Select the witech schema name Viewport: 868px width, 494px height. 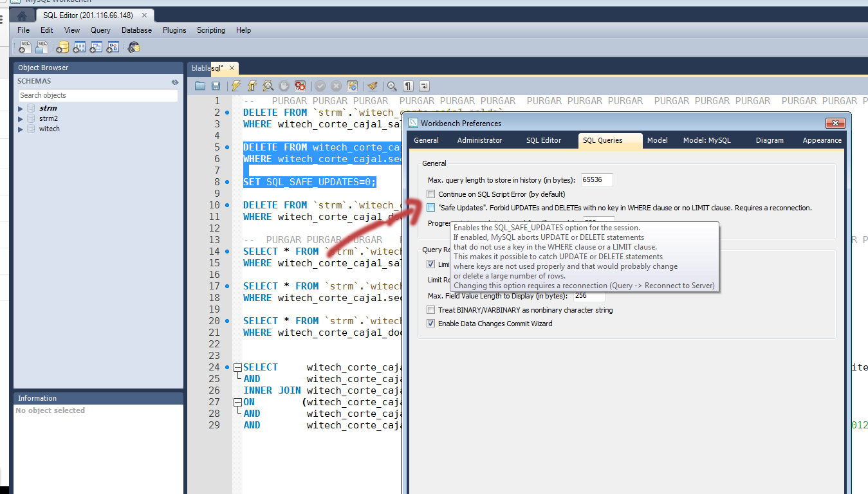pyautogui.click(x=50, y=129)
